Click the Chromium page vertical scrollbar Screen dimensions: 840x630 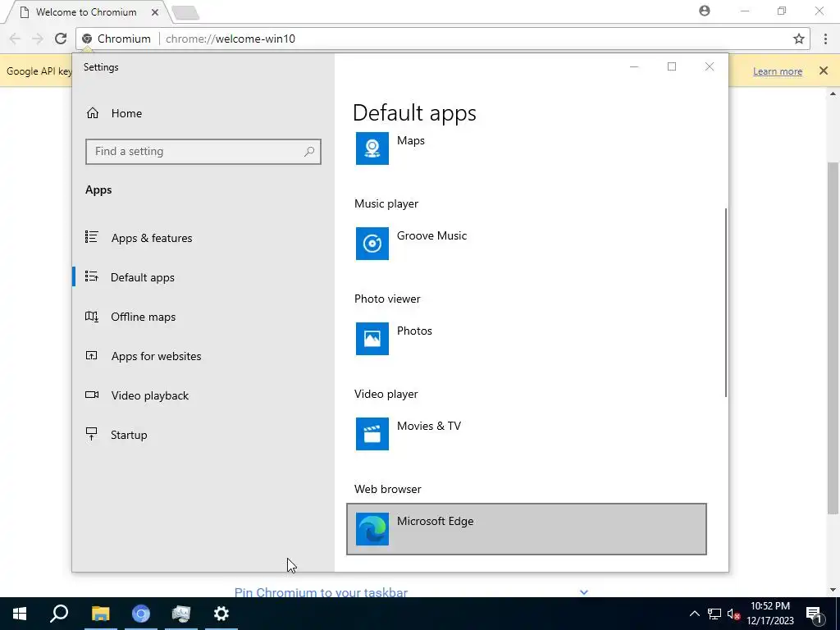[833, 337]
